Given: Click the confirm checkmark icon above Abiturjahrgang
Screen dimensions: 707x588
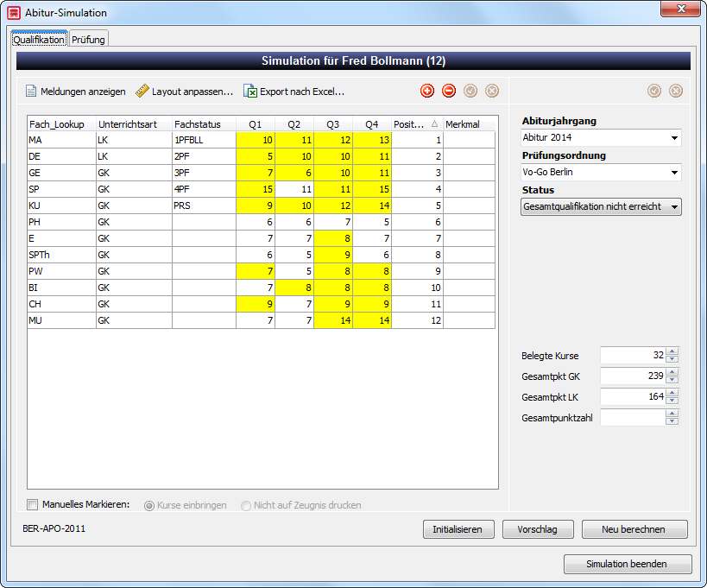Looking at the screenshot, I should [x=654, y=91].
